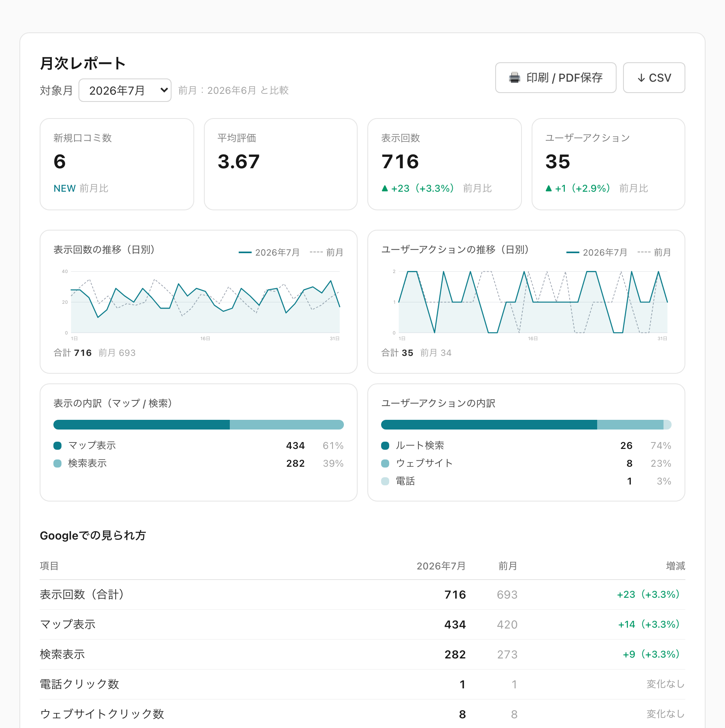Click the マップ表示 table row label
The width and height of the screenshot is (725, 728).
[x=68, y=624]
